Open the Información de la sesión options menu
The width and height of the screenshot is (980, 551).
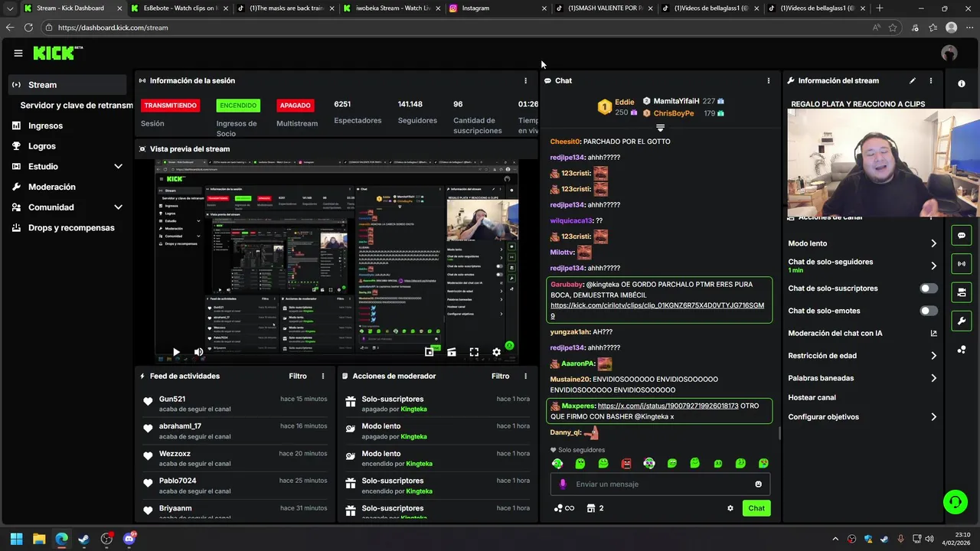pyautogui.click(x=525, y=80)
